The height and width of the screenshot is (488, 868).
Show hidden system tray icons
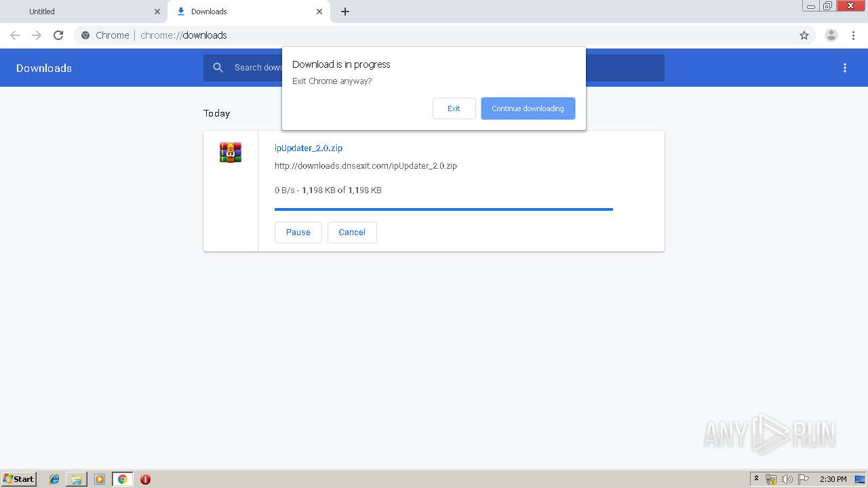click(x=756, y=479)
